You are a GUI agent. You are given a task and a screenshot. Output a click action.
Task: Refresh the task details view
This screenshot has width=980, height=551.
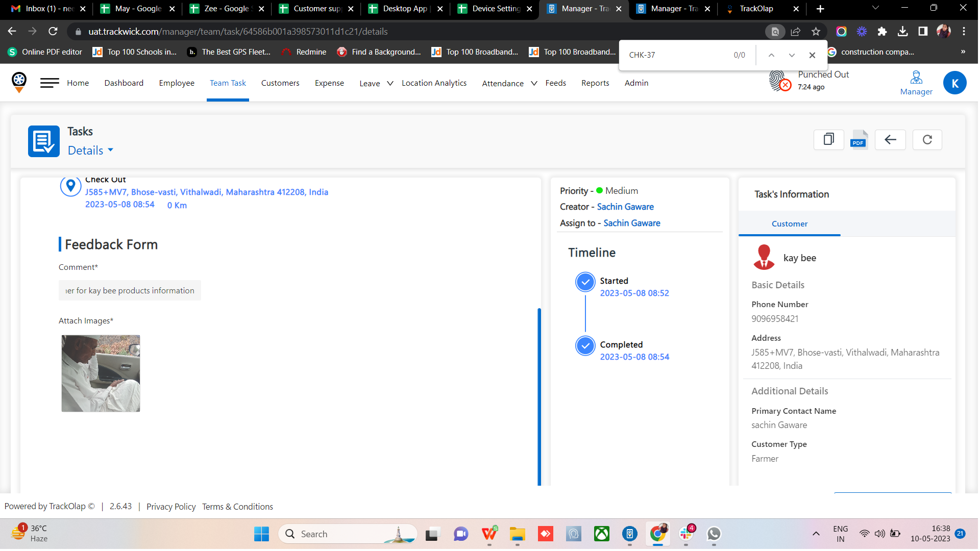point(927,140)
